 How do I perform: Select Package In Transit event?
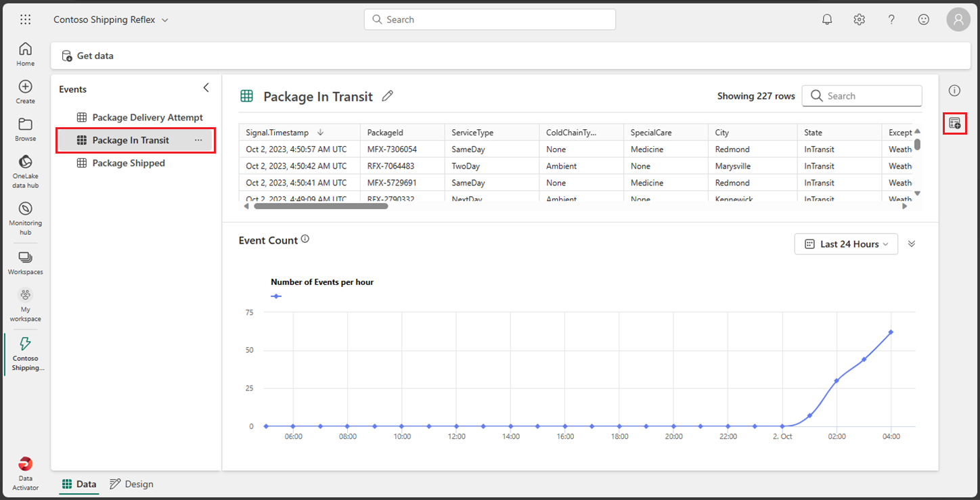pyautogui.click(x=135, y=140)
